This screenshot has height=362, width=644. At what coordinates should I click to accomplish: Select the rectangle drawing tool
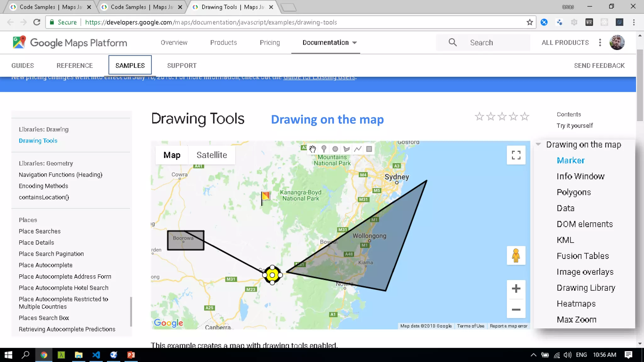click(x=369, y=149)
